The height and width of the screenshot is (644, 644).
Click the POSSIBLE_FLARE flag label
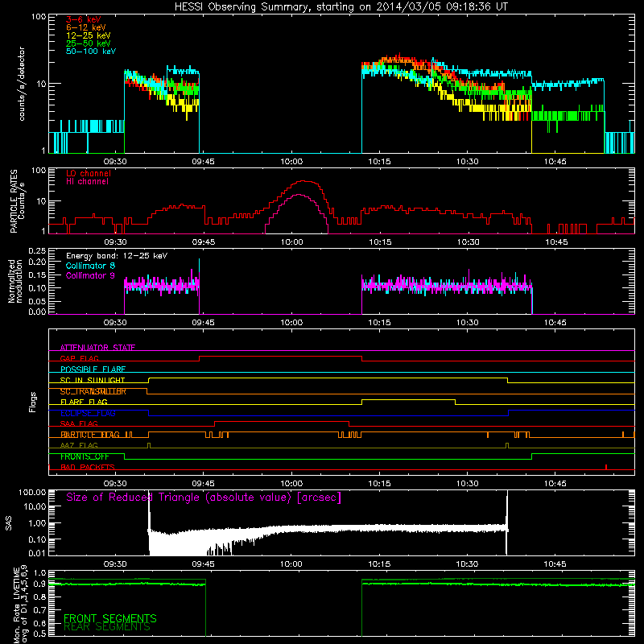[93, 369]
